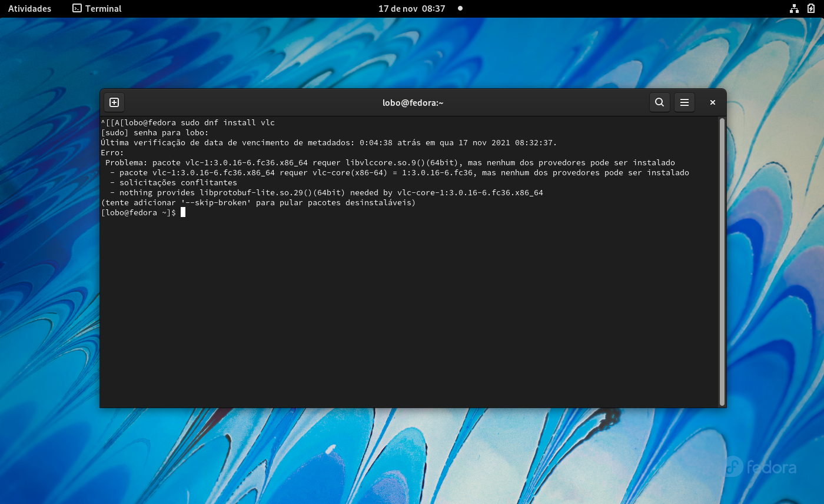Open the Atividades overview
Viewport: 824px width, 504px height.
coord(29,9)
